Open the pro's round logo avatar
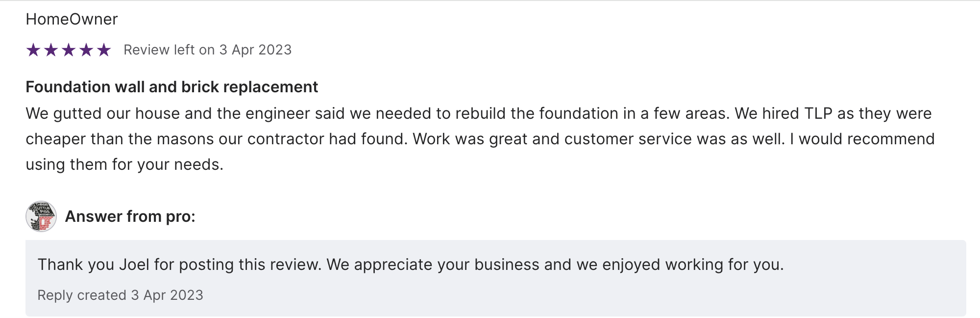 [41, 216]
